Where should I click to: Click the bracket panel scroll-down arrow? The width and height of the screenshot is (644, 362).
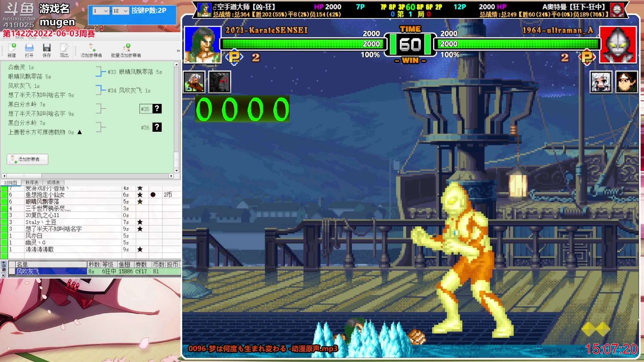click(x=176, y=171)
